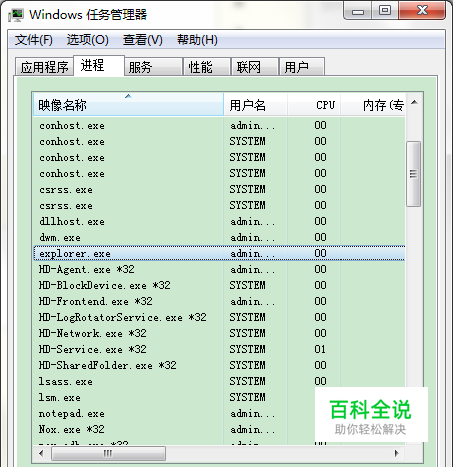Select the HD-LogRotatorService.exe *32 process
The image size is (453, 467).
pyautogui.click(x=219, y=317)
